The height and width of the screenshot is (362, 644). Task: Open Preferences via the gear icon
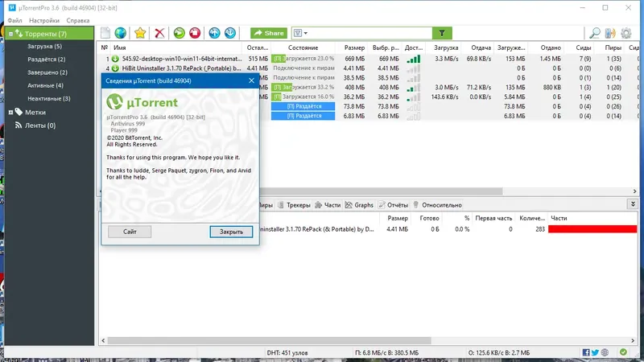click(x=626, y=33)
